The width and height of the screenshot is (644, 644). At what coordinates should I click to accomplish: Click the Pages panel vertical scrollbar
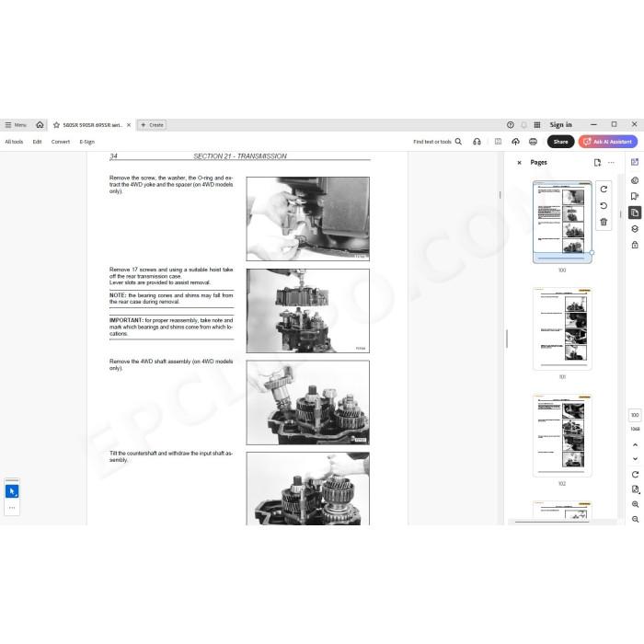pyautogui.click(x=620, y=214)
